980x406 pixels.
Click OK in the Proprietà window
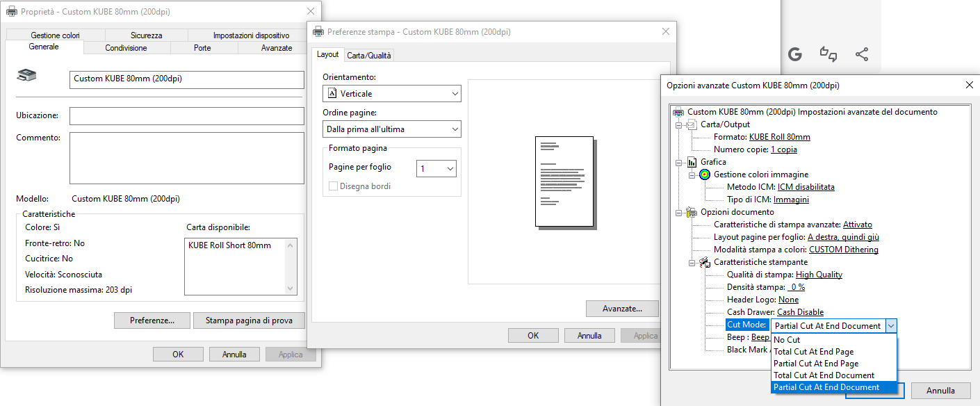click(x=178, y=354)
